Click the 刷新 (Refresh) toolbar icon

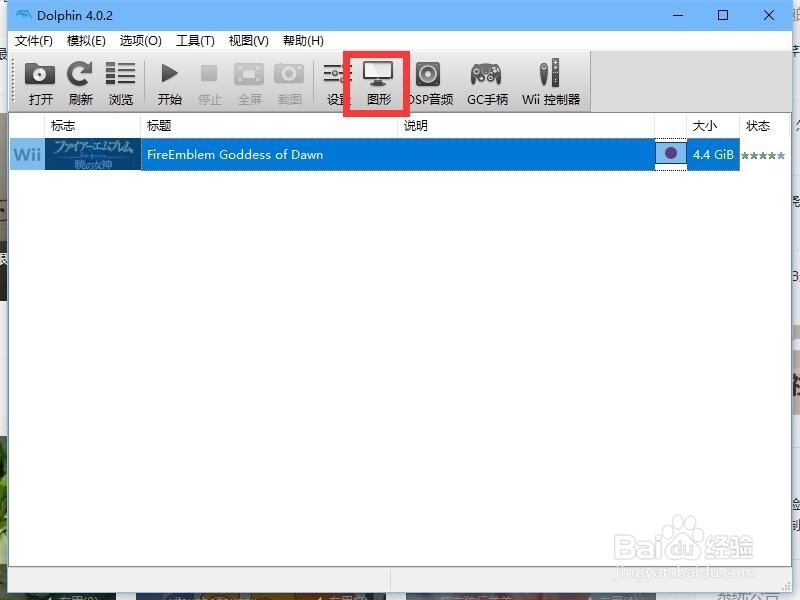click(x=80, y=74)
